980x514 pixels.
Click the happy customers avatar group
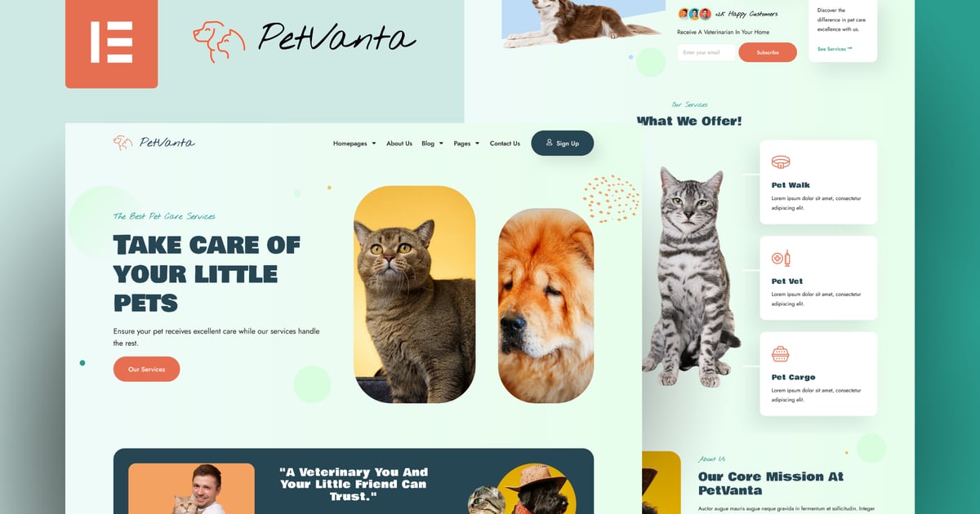(694, 14)
